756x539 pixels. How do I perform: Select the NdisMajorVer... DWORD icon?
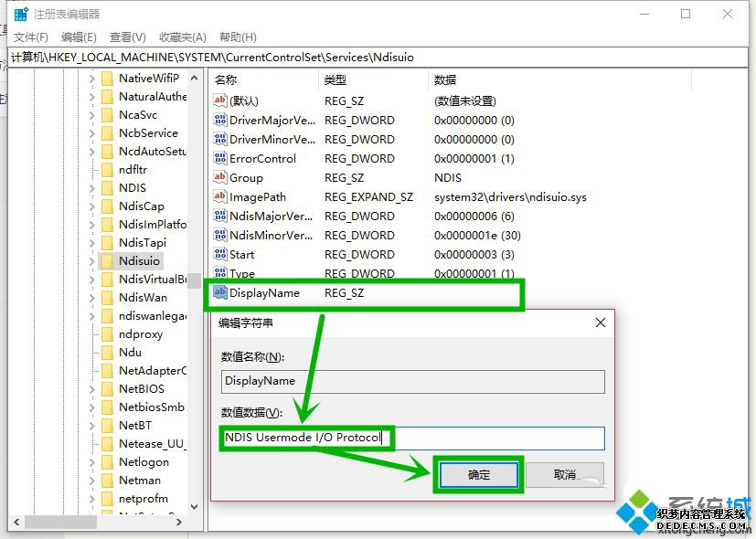(220, 216)
